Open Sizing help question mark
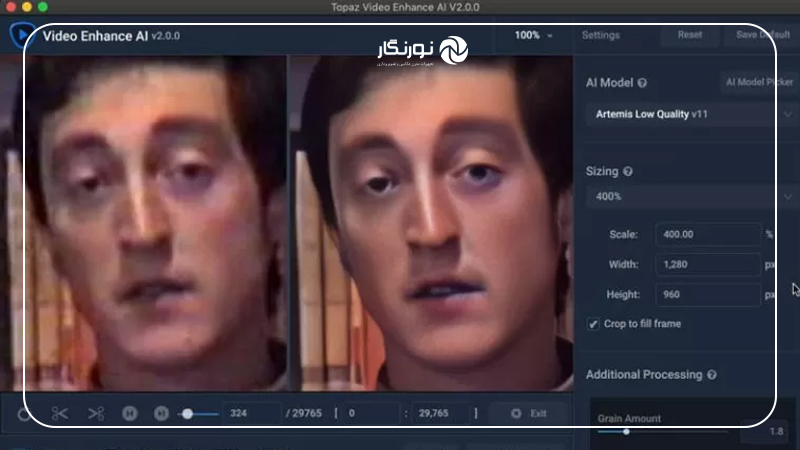Screen dimensions: 800x450 [628, 171]
